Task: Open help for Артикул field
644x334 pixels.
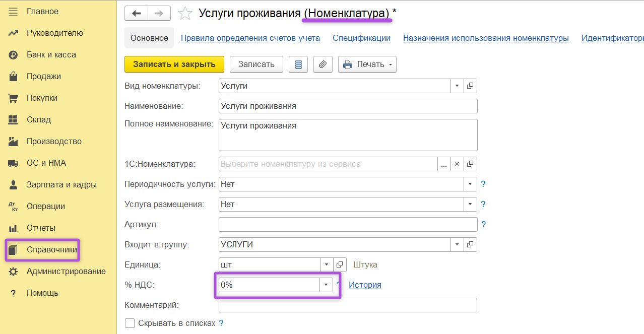Action: coord(483,225)
